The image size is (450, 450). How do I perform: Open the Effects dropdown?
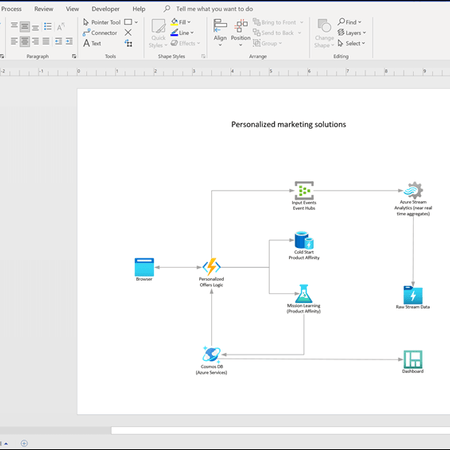[198, 43]
